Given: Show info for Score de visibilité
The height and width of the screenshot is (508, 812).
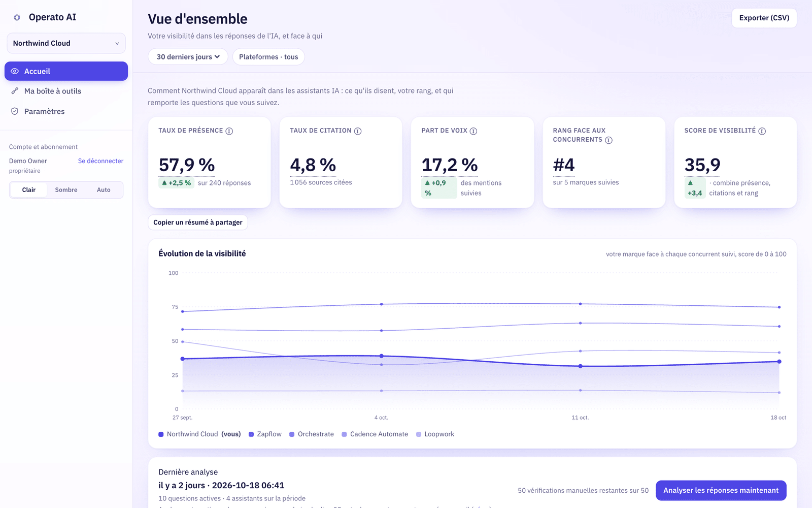Looking at the screenshot, I should click(762, 131).
